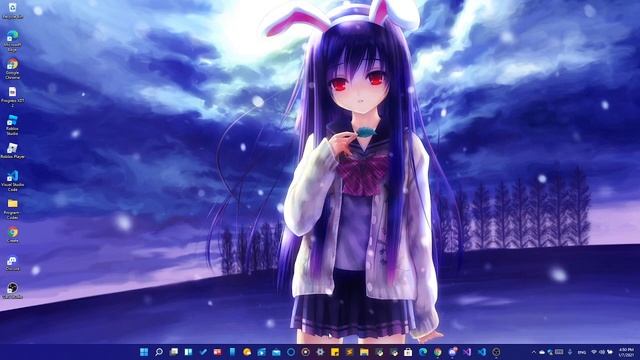Screen dimensions: 640x360
Task: Open Task View on the taskbar
Action: coord(173,352)
